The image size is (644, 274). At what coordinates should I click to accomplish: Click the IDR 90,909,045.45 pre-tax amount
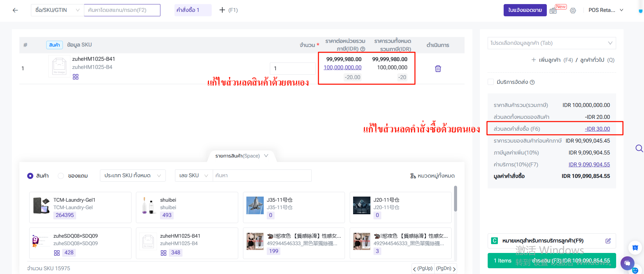(x=588, y=141)
